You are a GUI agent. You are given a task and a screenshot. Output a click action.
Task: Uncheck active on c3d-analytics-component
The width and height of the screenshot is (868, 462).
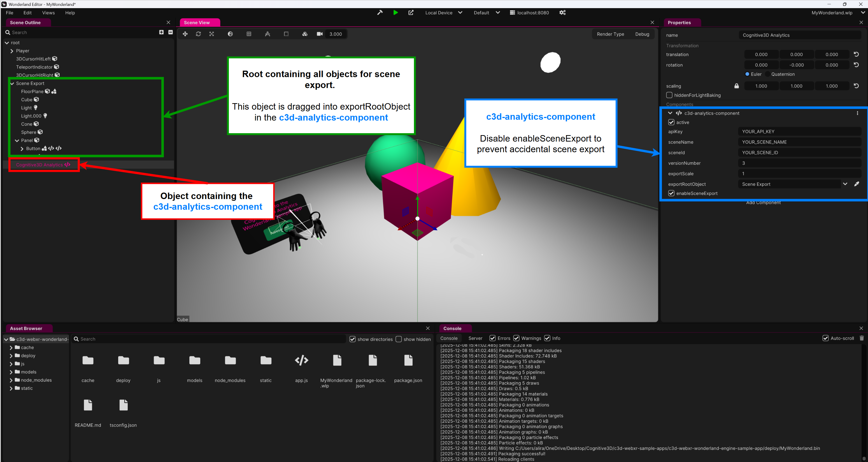point(671,122)
